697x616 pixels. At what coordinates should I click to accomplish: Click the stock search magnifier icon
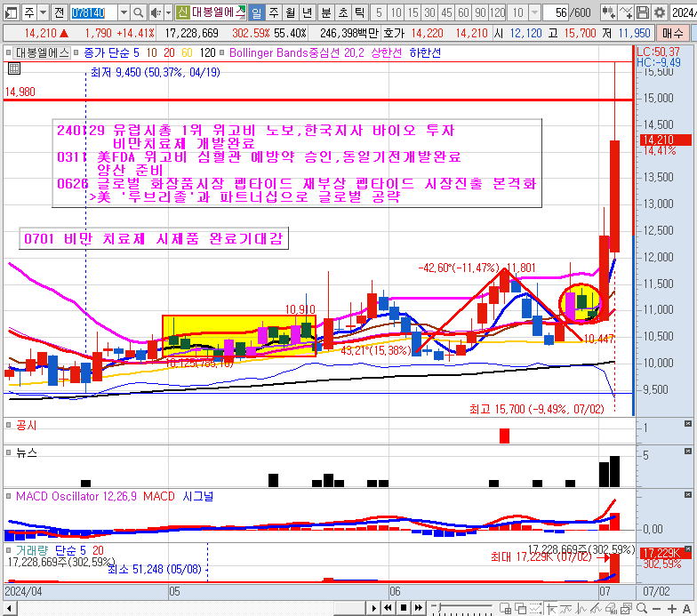[140, 12]
